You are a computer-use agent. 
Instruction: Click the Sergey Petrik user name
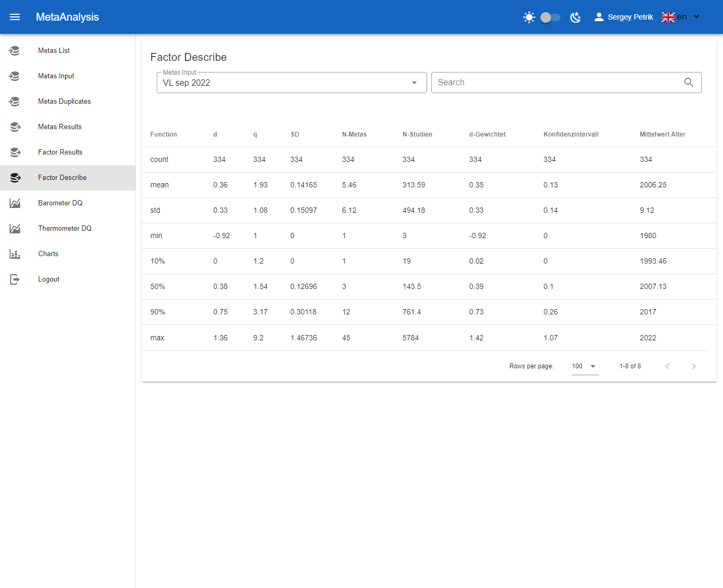click(x=630, y=17)
